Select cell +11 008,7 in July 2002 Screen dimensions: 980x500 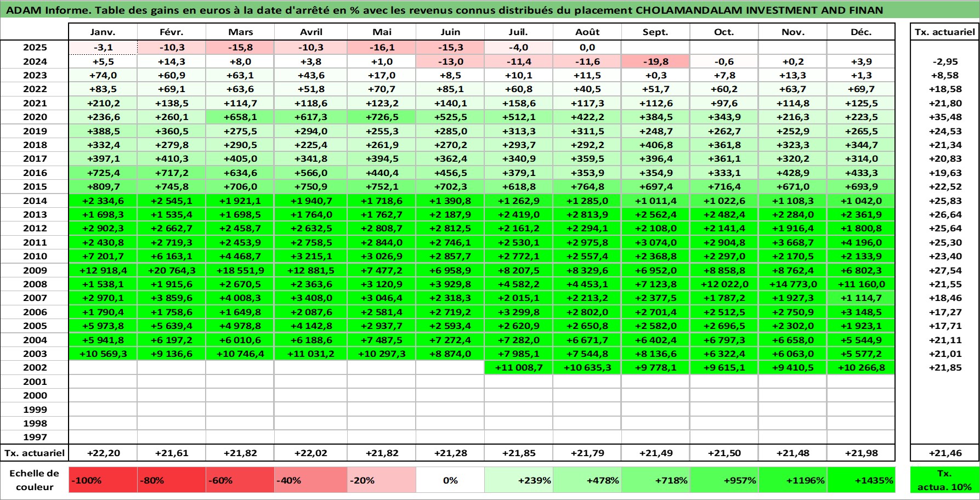pos(518,367)
